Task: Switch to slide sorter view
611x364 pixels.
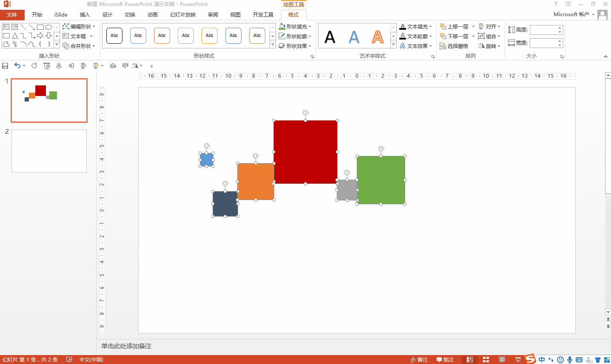Action: click(486, 360)
